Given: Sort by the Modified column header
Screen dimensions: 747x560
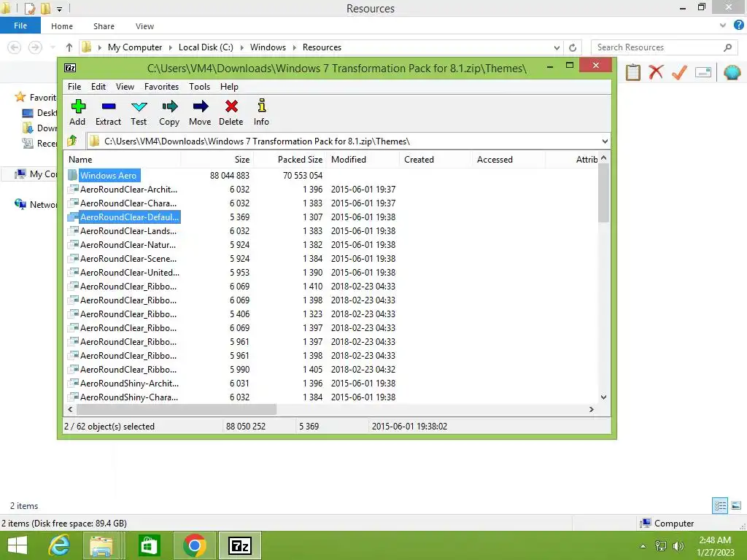Looking at the screenshot, I should 363,160.
